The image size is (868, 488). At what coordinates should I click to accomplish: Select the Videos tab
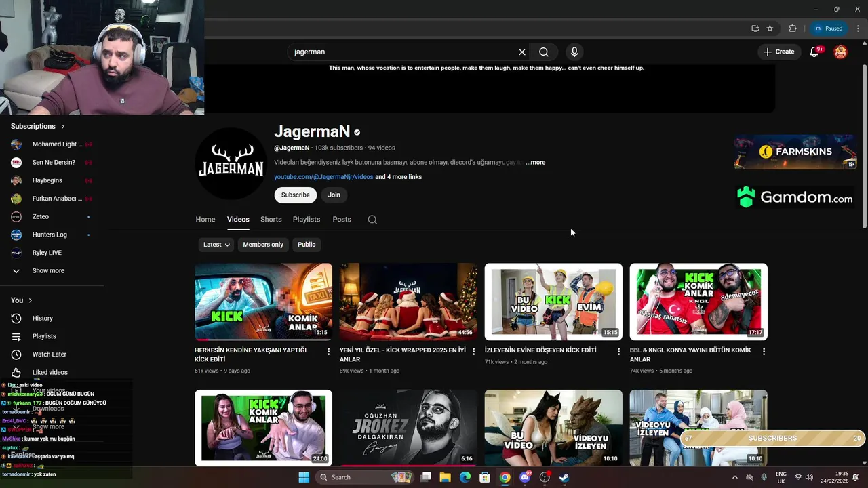(x=238, y=220)
